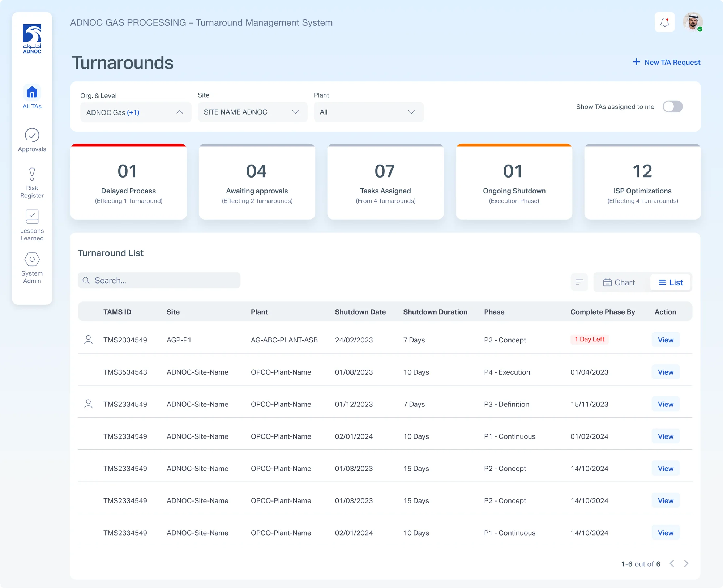Screen dimensions: 723x588
Task: Switch to Chart view
Action: click(619, 282)
